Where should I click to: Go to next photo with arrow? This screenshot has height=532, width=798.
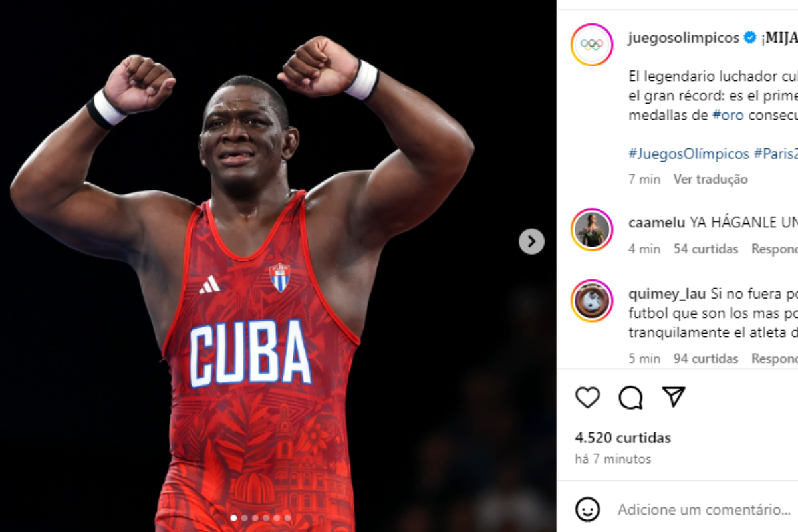pos(531,241)
